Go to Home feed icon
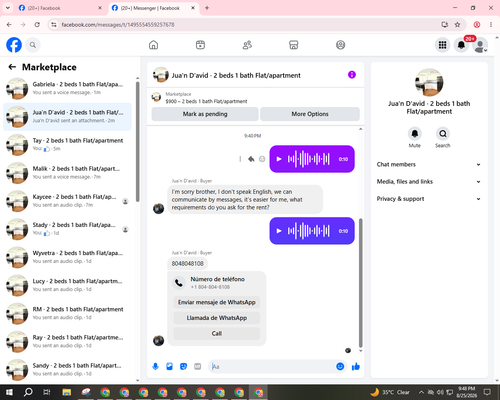Screen dimensions: 500x400 tap(153, 45)
